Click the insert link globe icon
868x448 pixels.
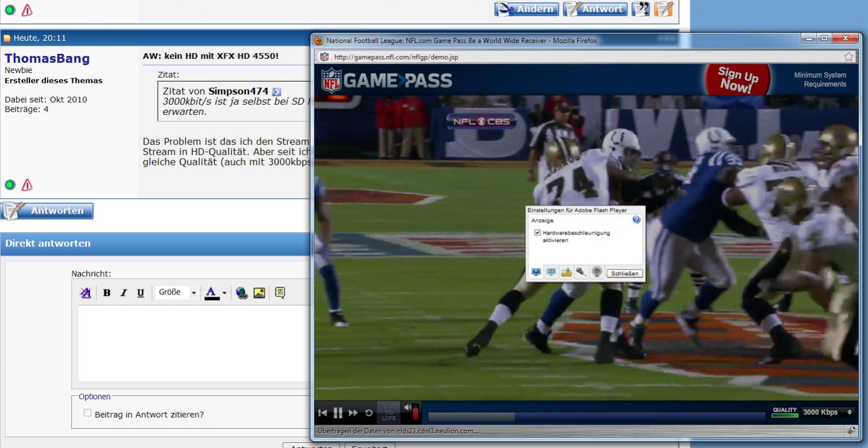click(242, 293)
